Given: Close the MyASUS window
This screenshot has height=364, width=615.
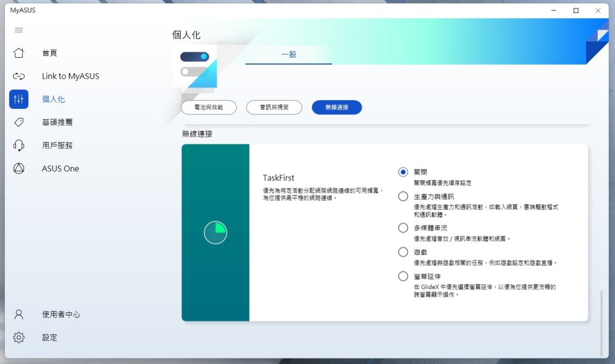Looking at the screenshot, I should click(598, 10).
